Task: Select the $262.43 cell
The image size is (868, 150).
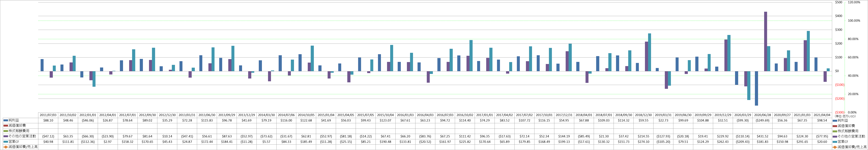Action: tap(723, 142)
